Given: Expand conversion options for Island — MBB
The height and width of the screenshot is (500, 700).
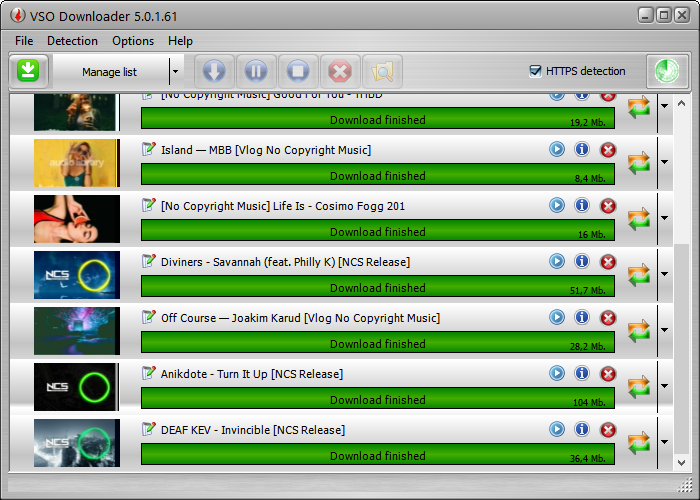Looking at the screenshot, I should (x=664, y=162).
